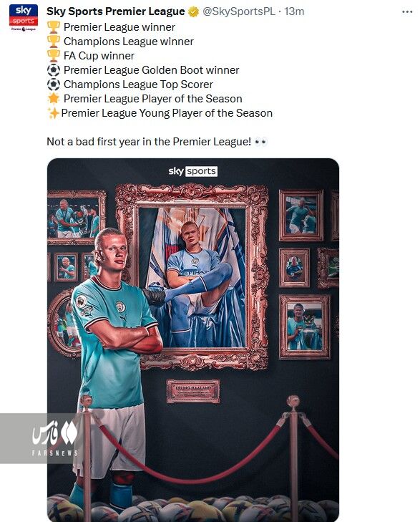Click the sky sports logo in the image
This screenshot has height=522, width=420.
tap(193, 171)
